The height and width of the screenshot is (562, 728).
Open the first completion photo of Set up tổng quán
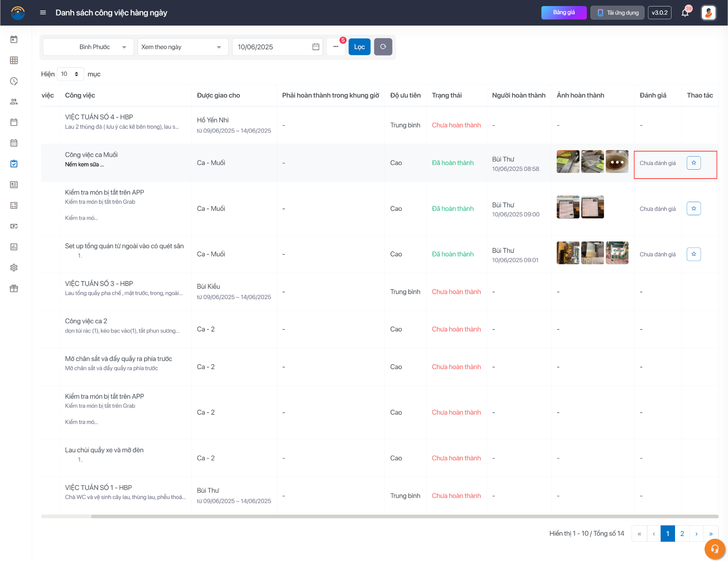[568, 253]
